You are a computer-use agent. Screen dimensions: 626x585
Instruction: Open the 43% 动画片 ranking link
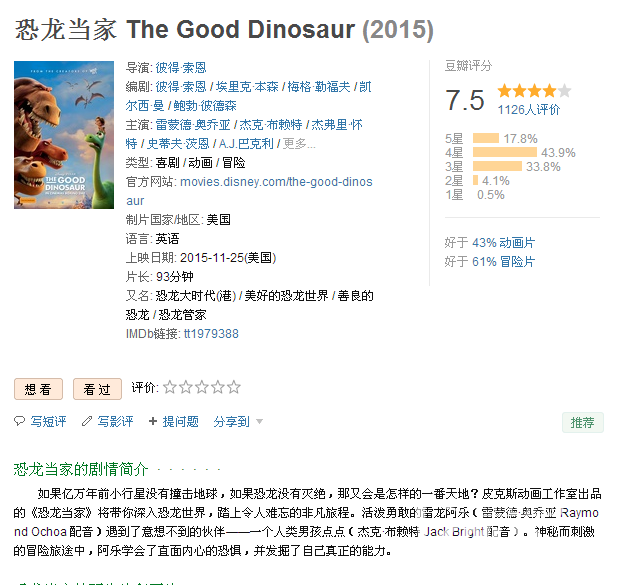tap(503, 243)
